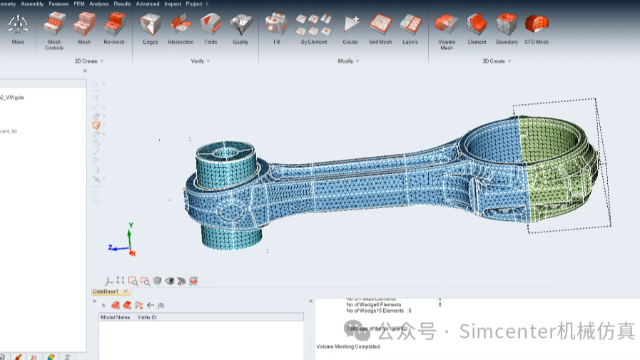Switch to the Project tab
Screen dimensions: 640x360
(x=194, y=4)
